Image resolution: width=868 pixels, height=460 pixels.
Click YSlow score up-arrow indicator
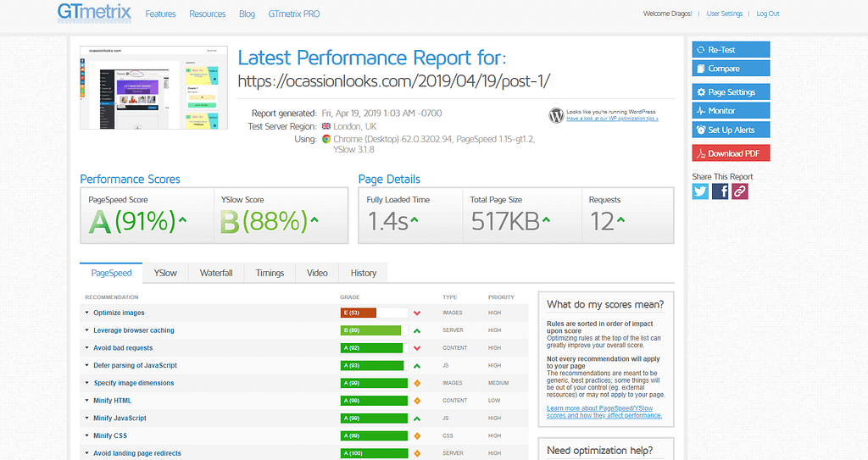tap(314, 220)
